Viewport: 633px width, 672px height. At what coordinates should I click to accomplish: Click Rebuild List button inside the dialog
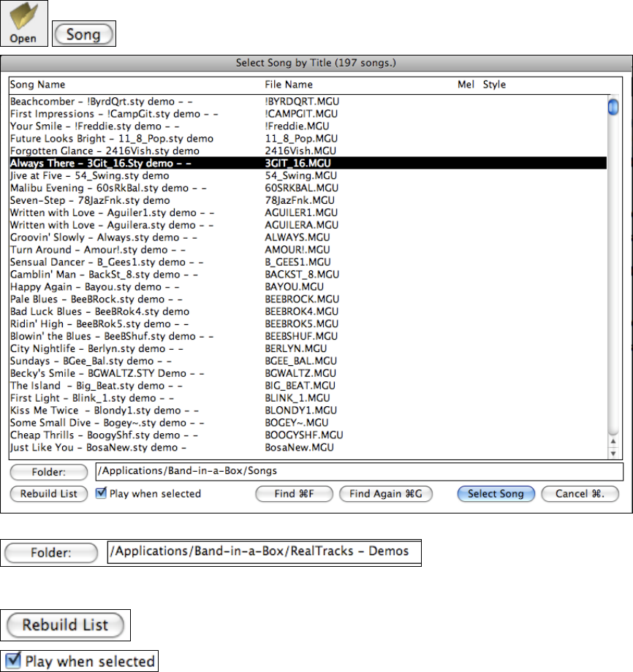pyautogui.click(x=49, y=494)
